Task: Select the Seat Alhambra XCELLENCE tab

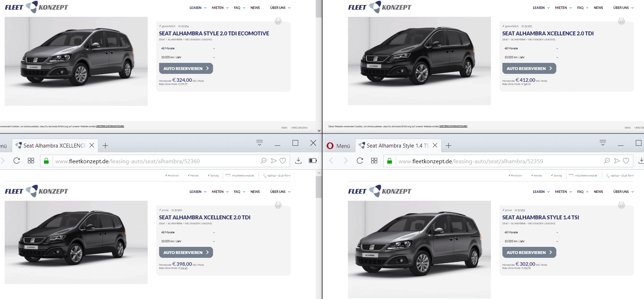Action: pyautogui.click(x=54, y=145)
